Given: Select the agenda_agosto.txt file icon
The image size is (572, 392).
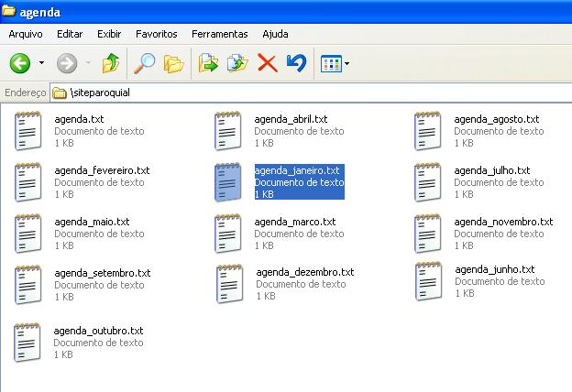Looking at the screenshot, I should (x=427, y=131).
